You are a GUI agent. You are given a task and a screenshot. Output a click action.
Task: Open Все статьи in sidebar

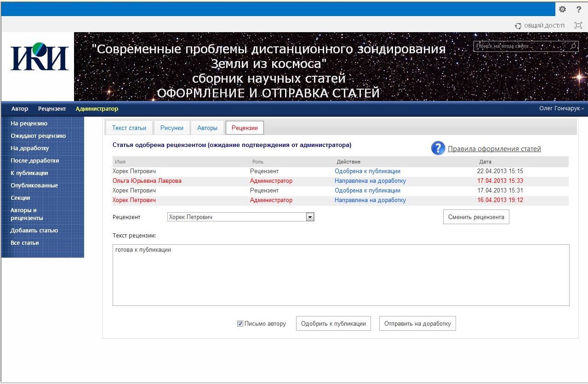[25, 243]
